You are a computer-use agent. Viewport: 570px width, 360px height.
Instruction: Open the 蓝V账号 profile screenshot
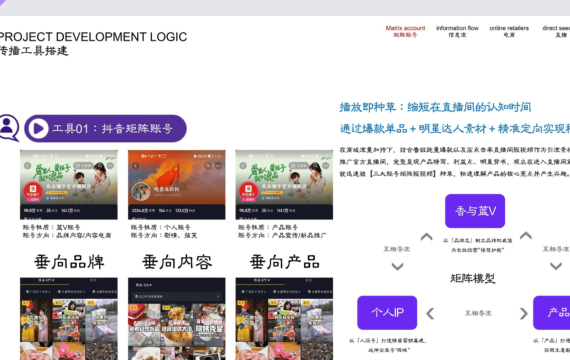tap(69, 185)
